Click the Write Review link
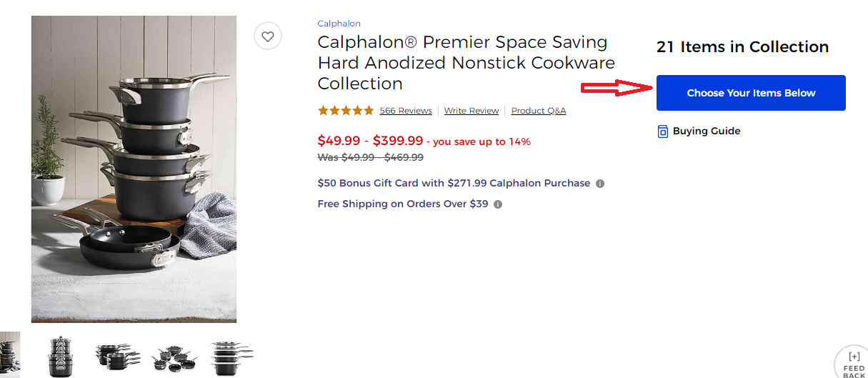The width and height of the screenshot is (868, 378). click(471, 111)
